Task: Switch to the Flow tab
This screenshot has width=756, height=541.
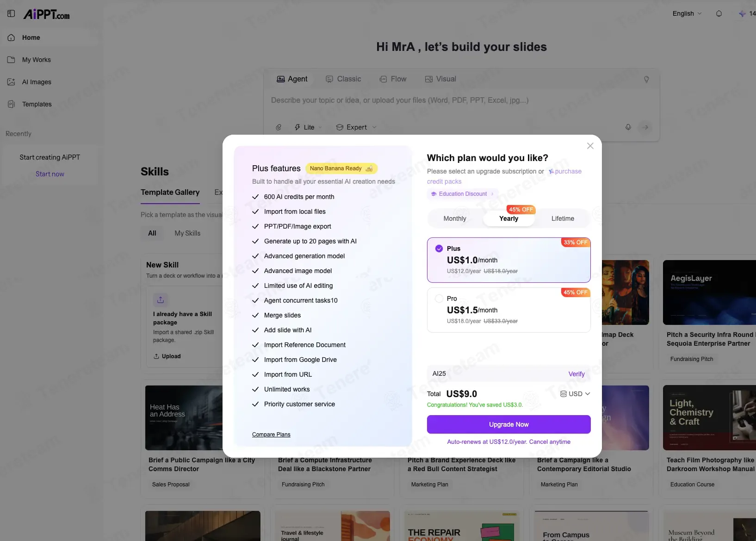Action: pos(393,79)
